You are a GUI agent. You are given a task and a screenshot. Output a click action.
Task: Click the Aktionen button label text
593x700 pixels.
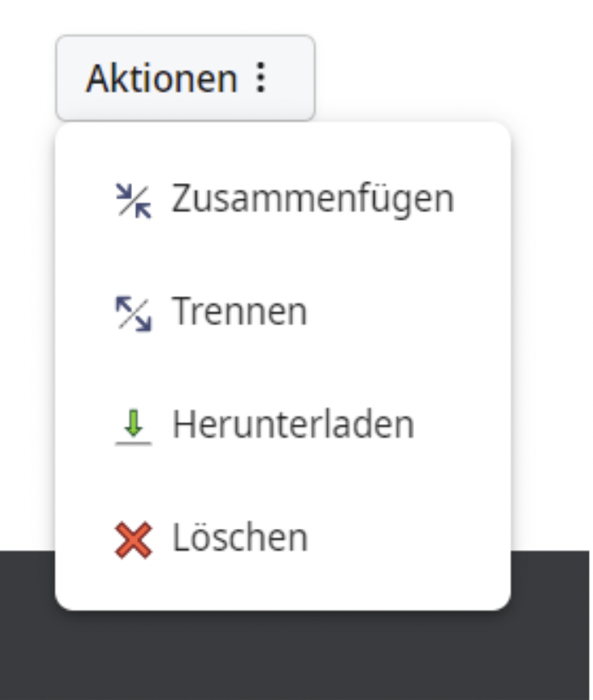tap(161, 78)
